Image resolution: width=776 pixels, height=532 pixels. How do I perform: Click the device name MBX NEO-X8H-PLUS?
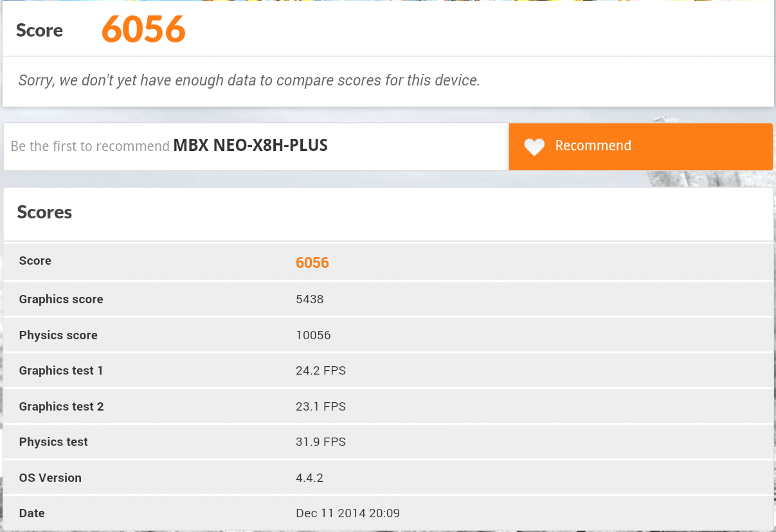251,146
